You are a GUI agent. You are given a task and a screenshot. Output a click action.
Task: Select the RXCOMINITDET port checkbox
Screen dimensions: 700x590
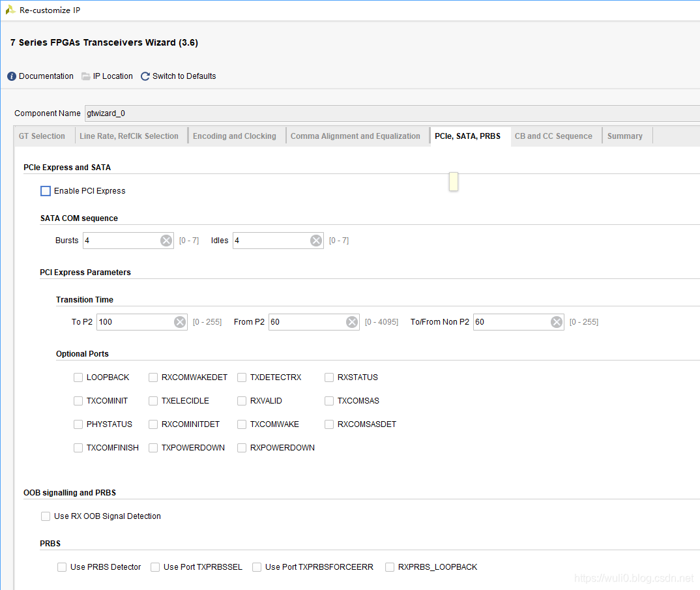[153, 424]
